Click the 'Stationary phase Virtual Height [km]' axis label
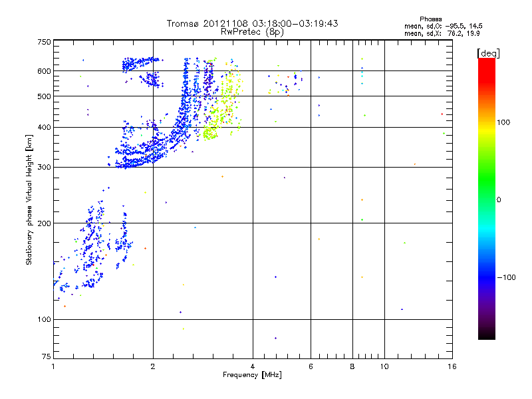532x399 pixels. coord(29,199)
